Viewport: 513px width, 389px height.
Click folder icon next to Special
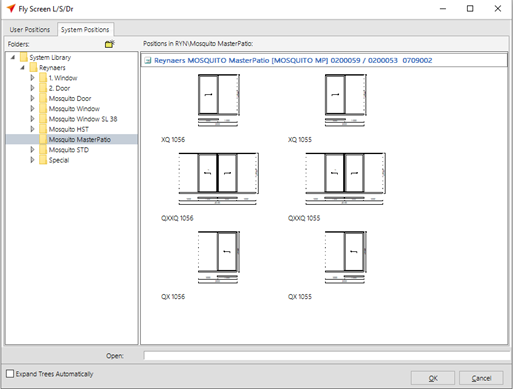coord(43,160)
